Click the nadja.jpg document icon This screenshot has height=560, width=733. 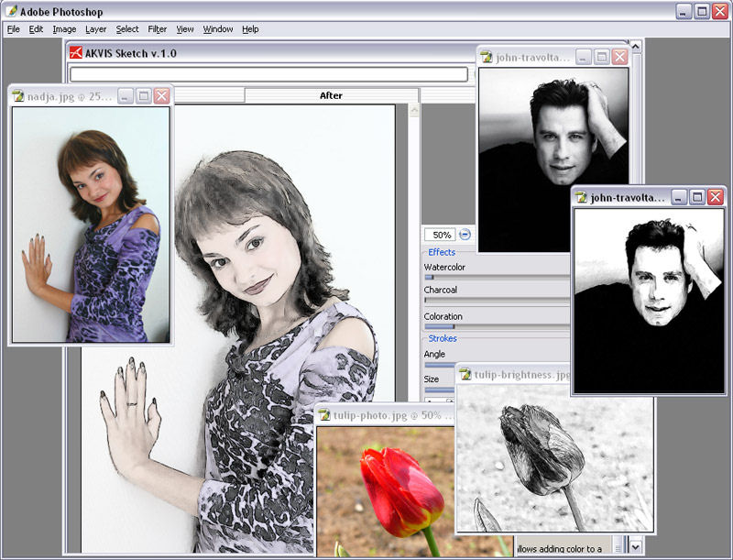tap(18, 96)
